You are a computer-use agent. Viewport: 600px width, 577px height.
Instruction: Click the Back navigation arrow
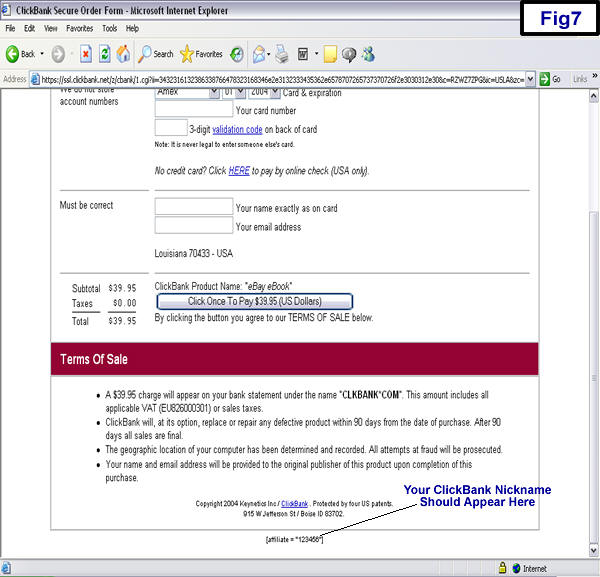point(12,54)
